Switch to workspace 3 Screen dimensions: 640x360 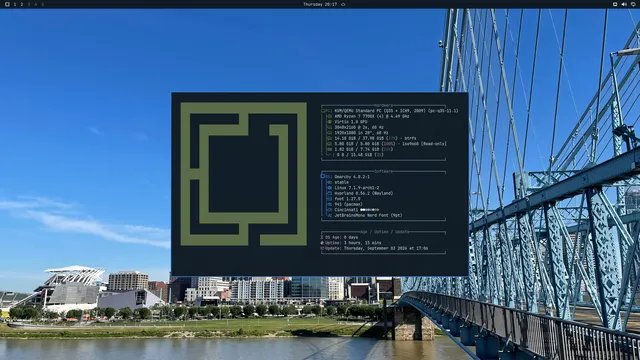(29, 4)
